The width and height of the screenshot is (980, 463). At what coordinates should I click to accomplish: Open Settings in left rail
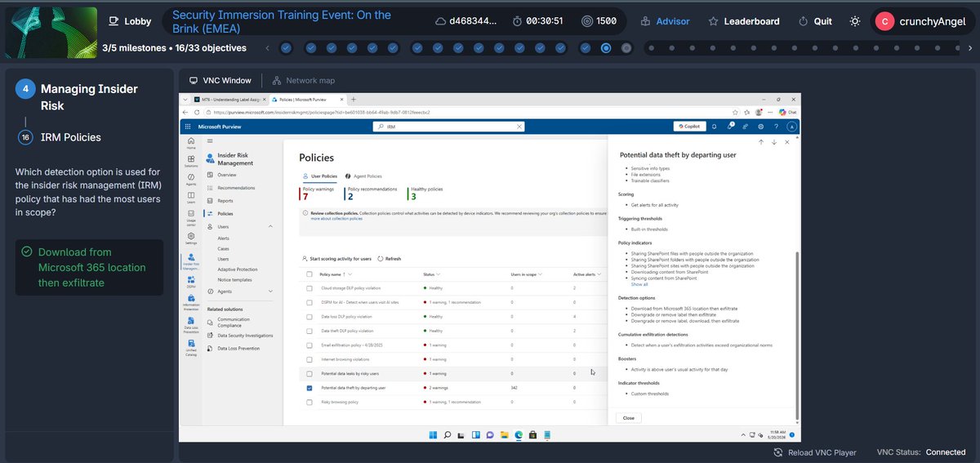[x=190, y=238]
